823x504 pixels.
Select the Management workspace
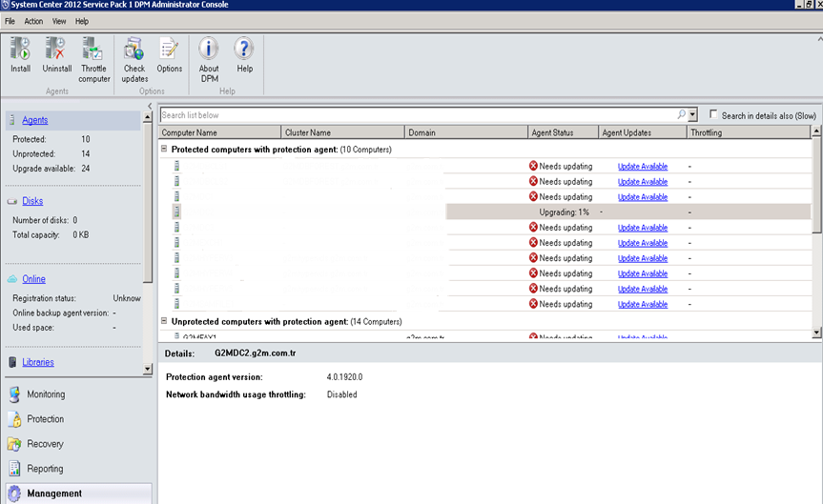tap(79, 494)
